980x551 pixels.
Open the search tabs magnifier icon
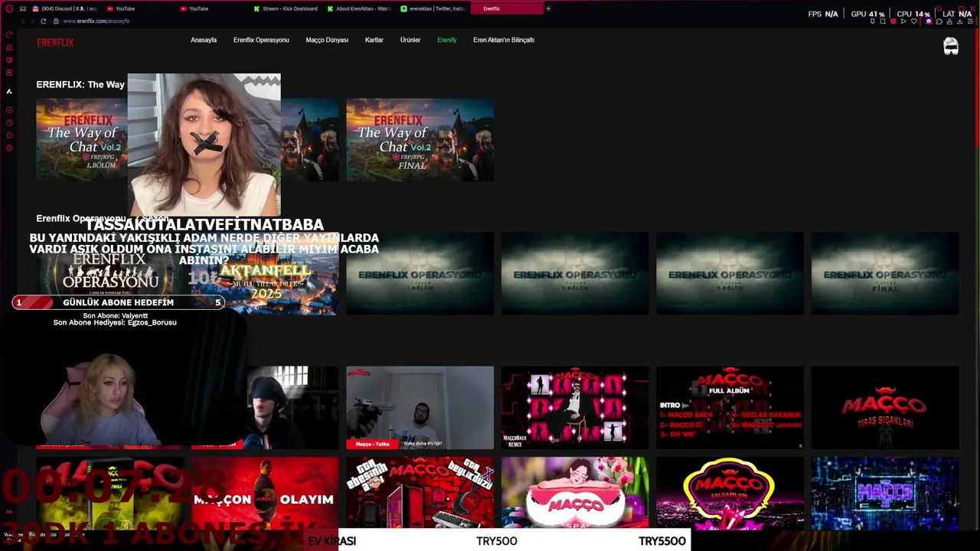tap(939, 8)
